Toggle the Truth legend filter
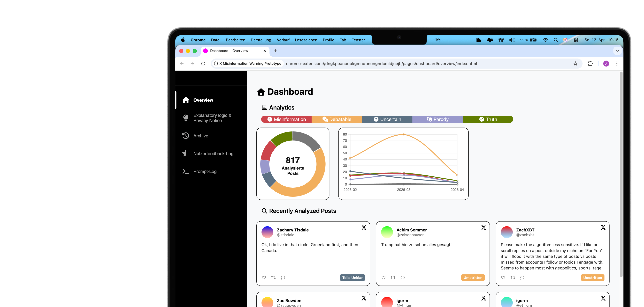Image resolution: width=644 pixels, height=307 pixels. (x=488, y=119)
